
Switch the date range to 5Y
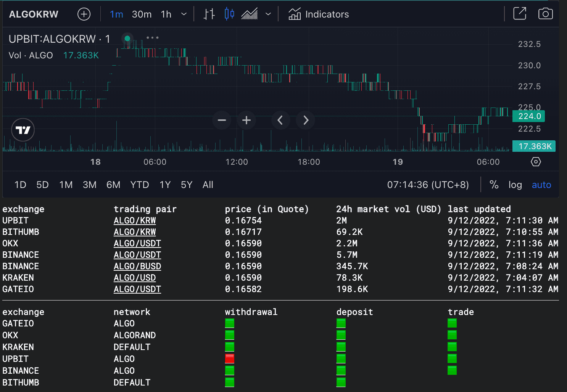[x=187, y=185]
